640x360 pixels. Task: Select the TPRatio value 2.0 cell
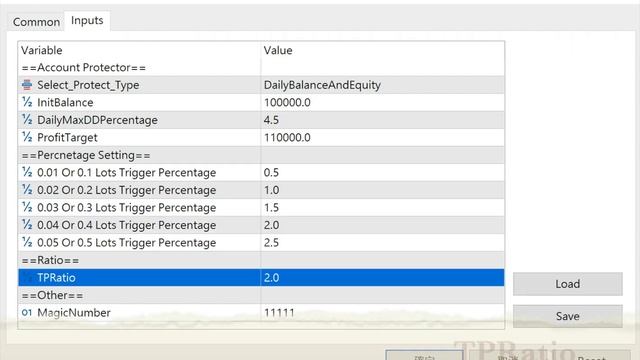(382, 278)
